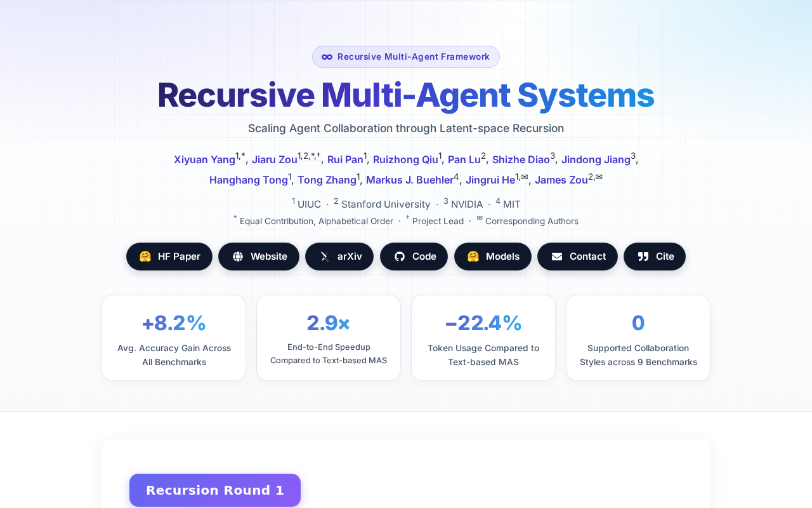The height and width of the screenshot is (508, 812).
Task: Click the GitHub icon on the Code button
Action: (400, 257)
